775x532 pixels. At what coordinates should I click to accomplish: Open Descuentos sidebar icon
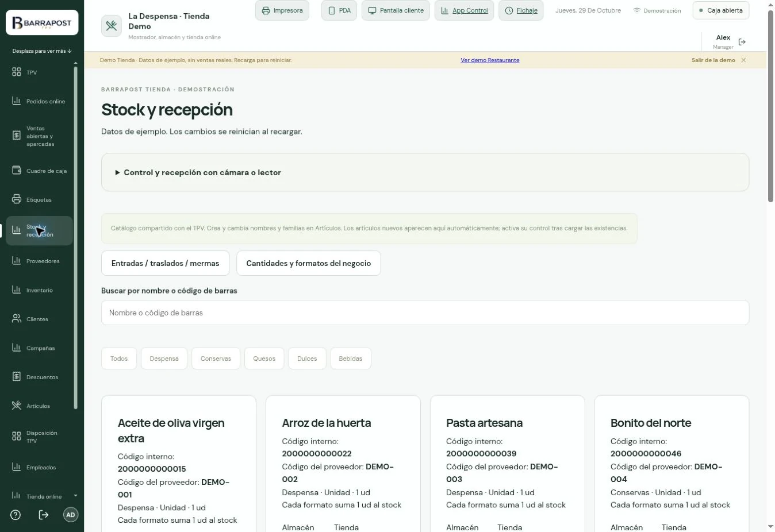(17, 377)
